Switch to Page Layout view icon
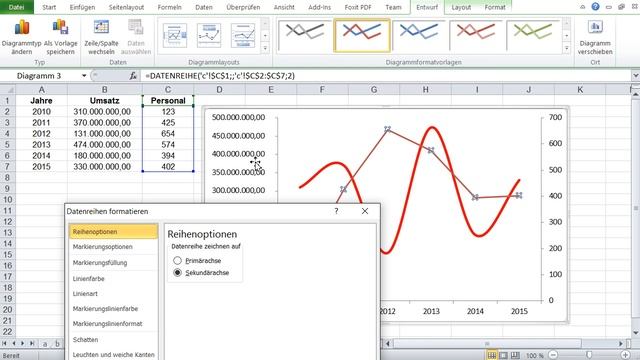This screenshot has width=640, height=360. click(504, 356)
